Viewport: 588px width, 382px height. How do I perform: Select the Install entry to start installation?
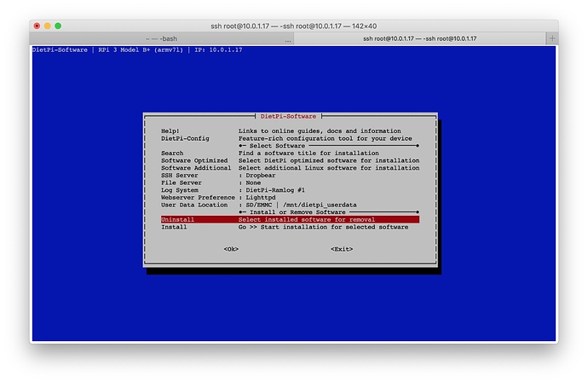(291, 227)
